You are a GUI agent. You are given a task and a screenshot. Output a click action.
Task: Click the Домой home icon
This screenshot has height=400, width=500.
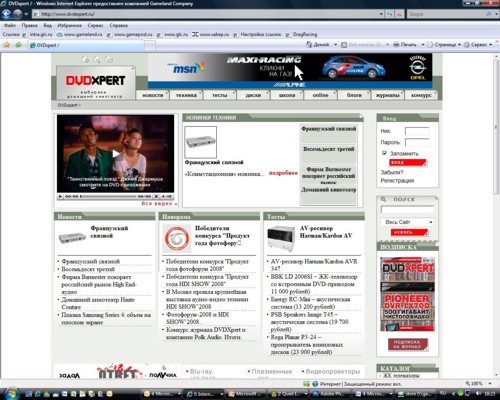point(318,45)
